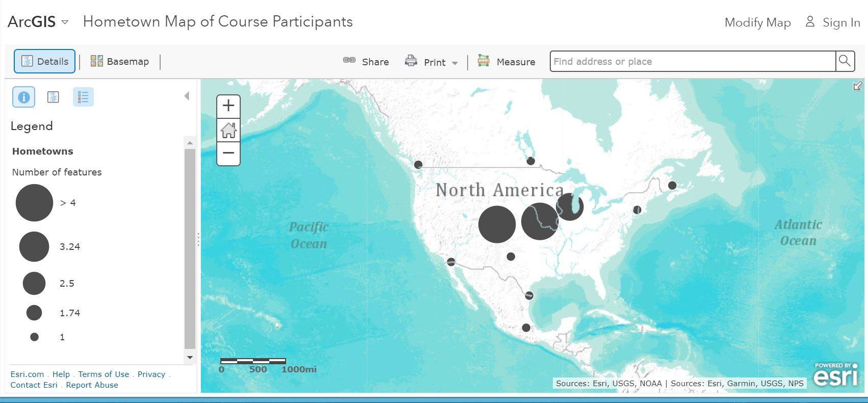Viewport: 868px width, 403px height.
Task: Open the Report Abuse link
Action: click(x=92, y=385)
